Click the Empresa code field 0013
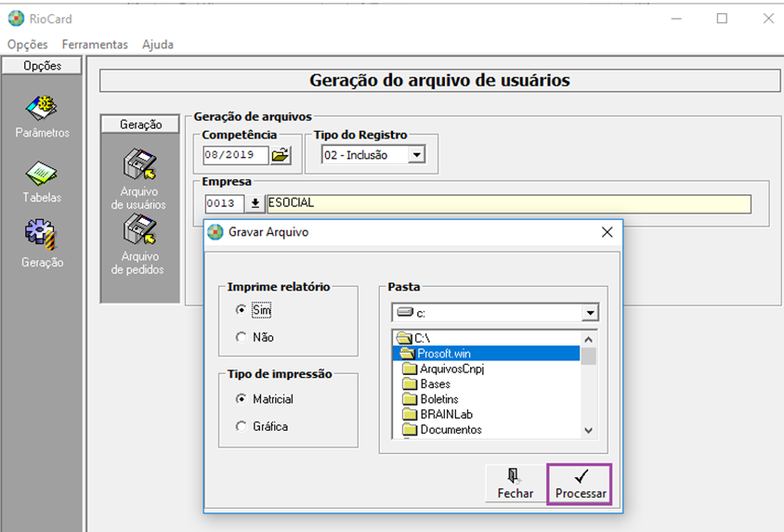The width and height of the screenshot is (784, 532). (x=224, y=204)
